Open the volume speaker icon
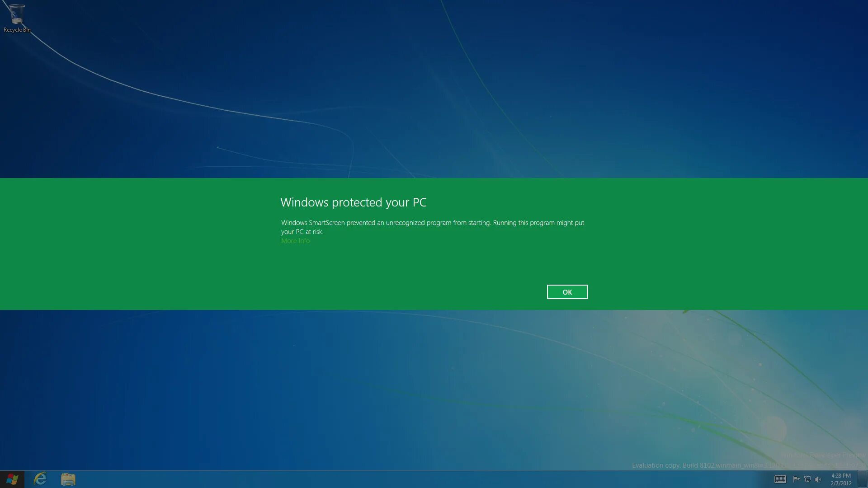Image resolution: width=868 pixels, height=488 pixels. [x=817, y=479]
